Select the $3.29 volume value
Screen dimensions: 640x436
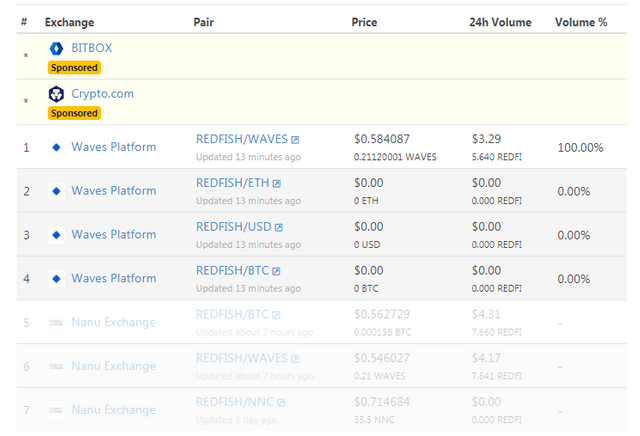tap(486, 139)
